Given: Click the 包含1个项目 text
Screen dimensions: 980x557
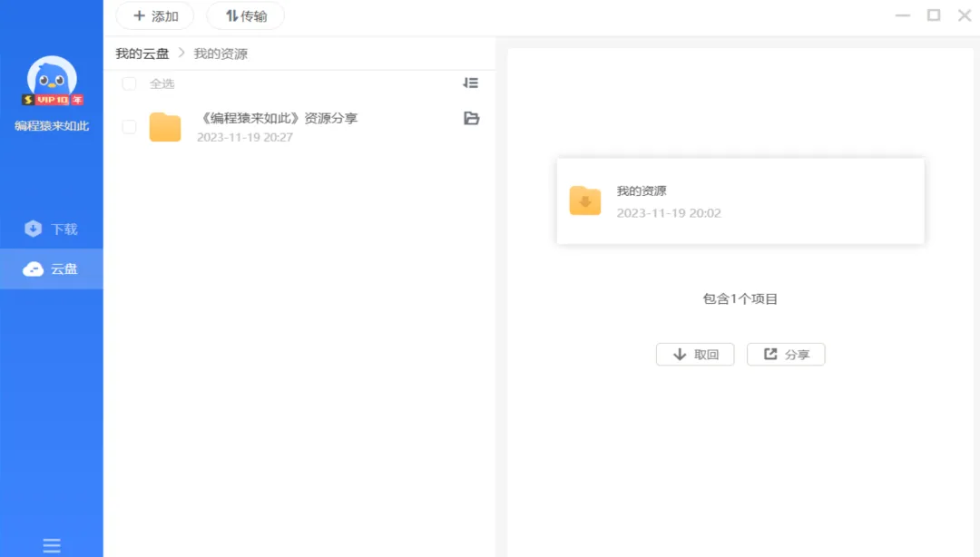Looking at the screenshot, I should [x=740, y=298].
